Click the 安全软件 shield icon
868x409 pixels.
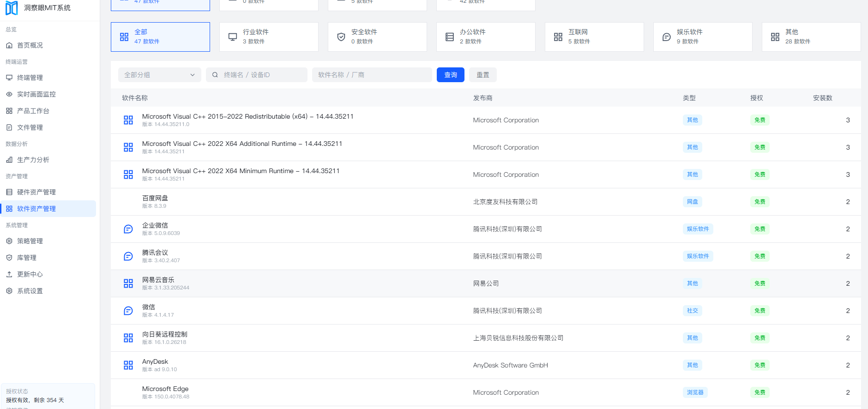pos(341,37)
